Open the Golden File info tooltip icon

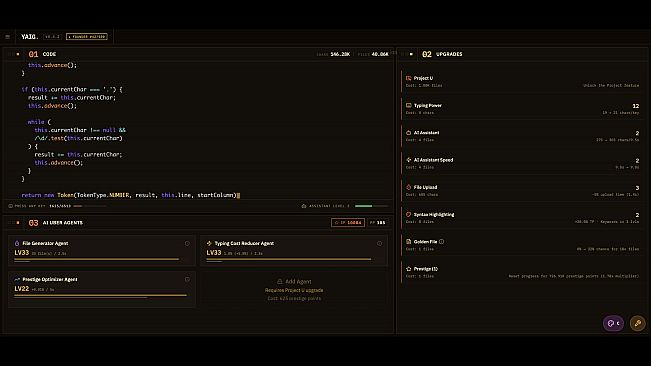[x=441, y=242]
